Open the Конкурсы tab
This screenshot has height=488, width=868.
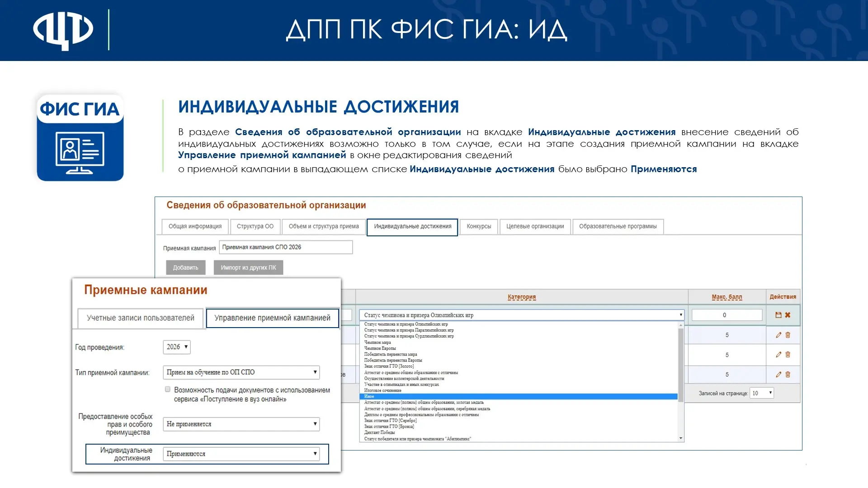click(479, 226)
